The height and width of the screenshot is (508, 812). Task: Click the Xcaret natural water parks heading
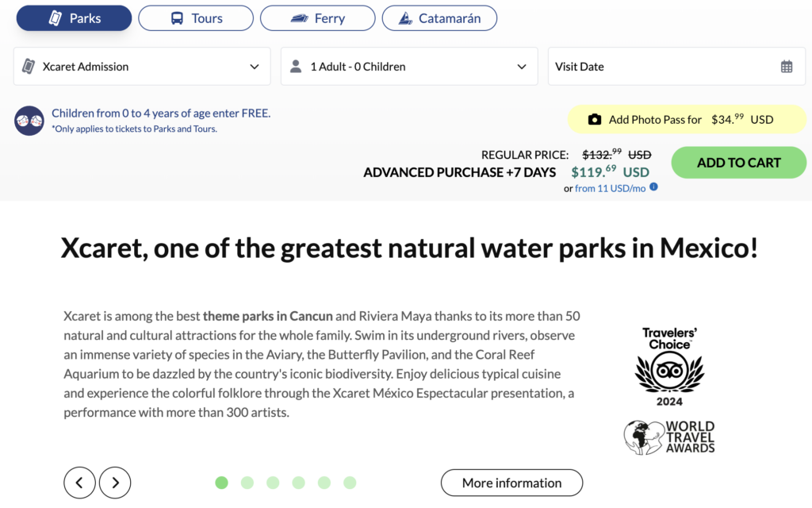(x=409, y=248)
